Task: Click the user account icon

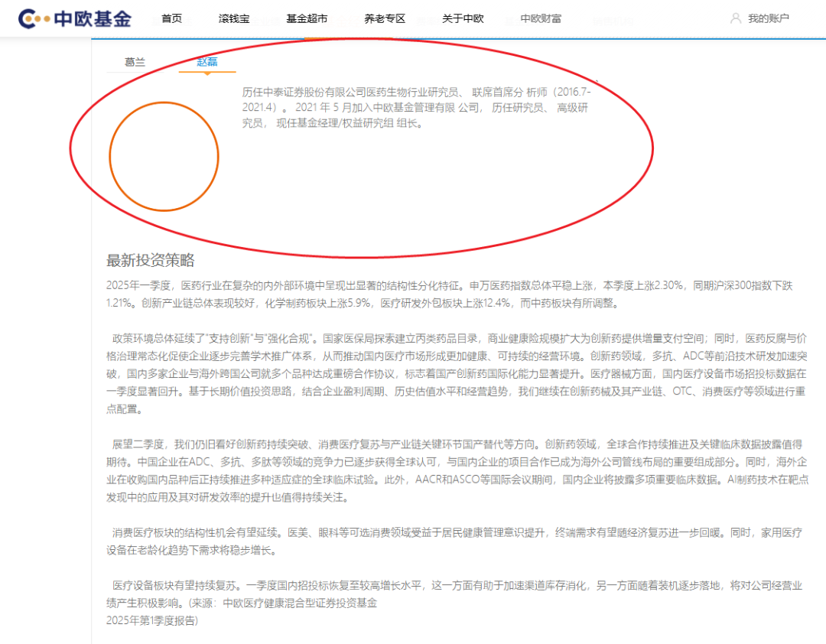Action: 736,18
